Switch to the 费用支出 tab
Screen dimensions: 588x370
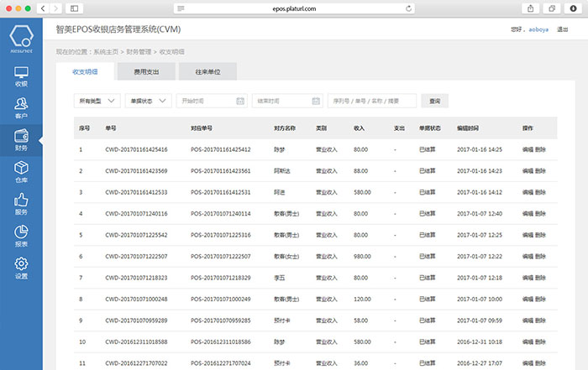[146, 71]
